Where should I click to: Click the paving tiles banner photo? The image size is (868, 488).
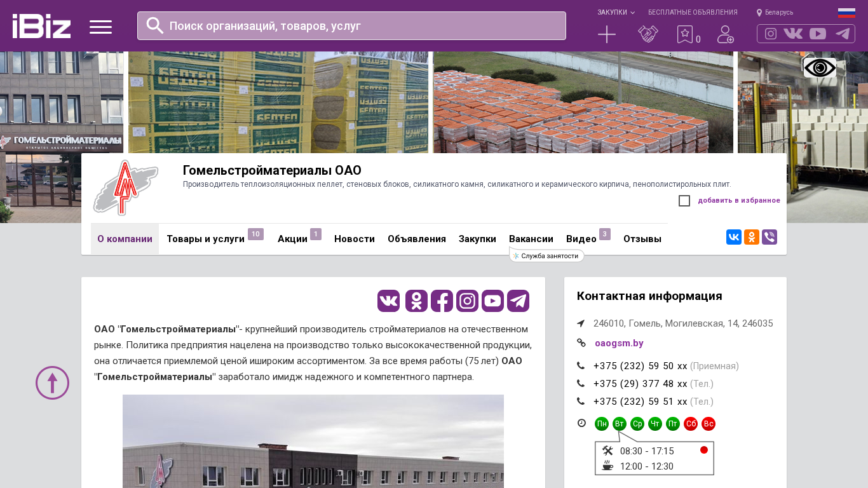(x=583, y=102)
